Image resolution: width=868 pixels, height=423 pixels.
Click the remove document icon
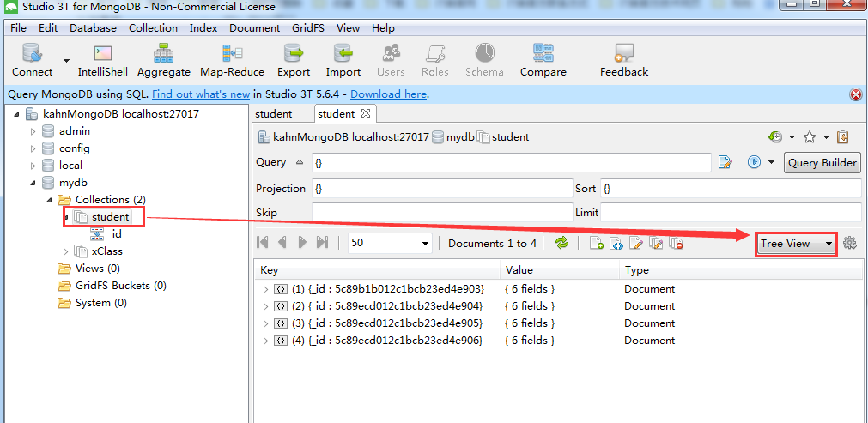pos(676,244)
